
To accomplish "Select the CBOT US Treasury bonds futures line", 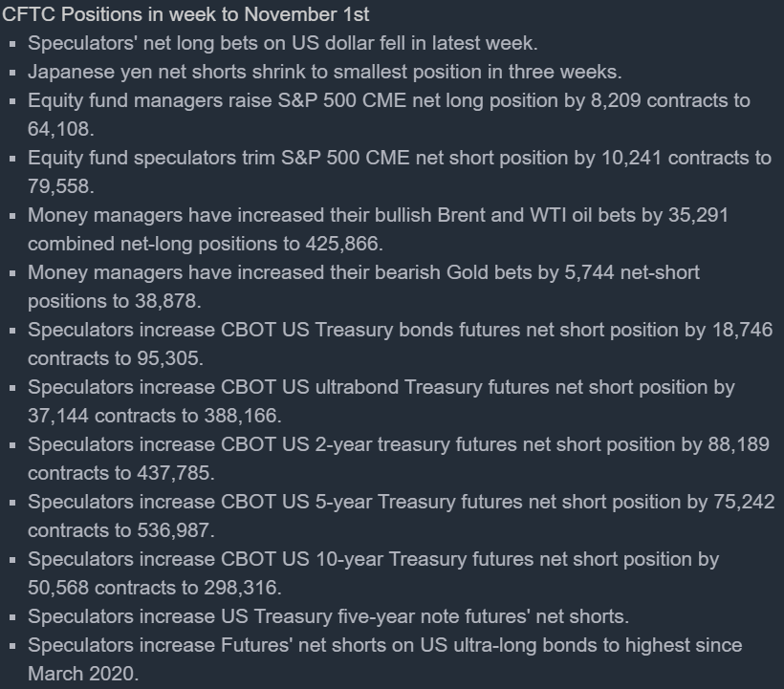I will (x=400, y=330).
